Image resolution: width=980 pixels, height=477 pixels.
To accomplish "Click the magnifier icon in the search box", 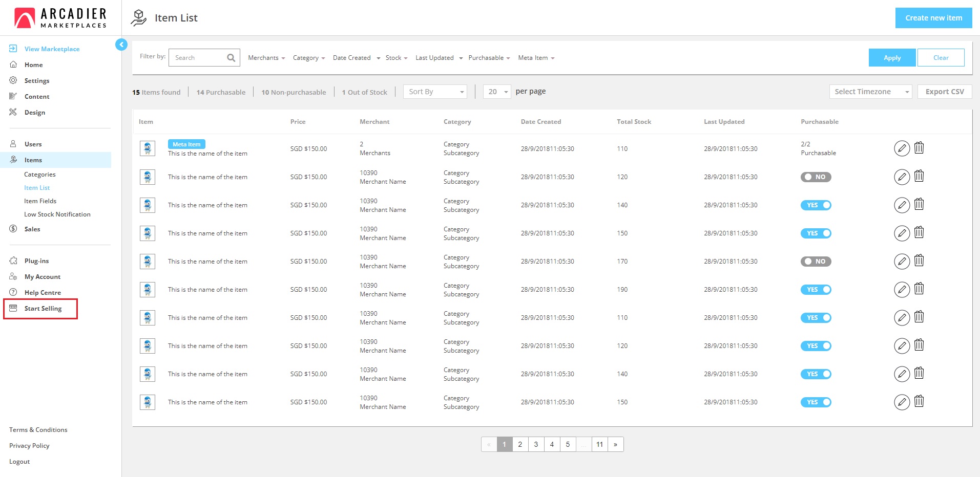I will (231, 58).
